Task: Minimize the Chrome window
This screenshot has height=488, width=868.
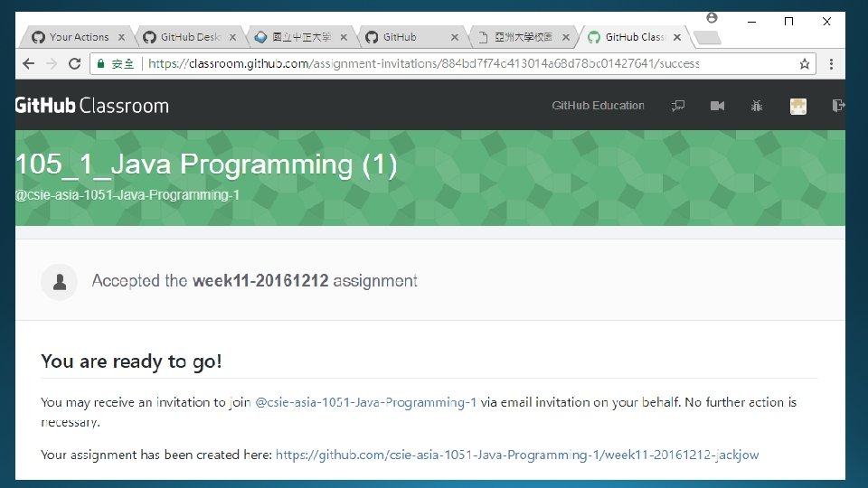Action: pos(751,22)
